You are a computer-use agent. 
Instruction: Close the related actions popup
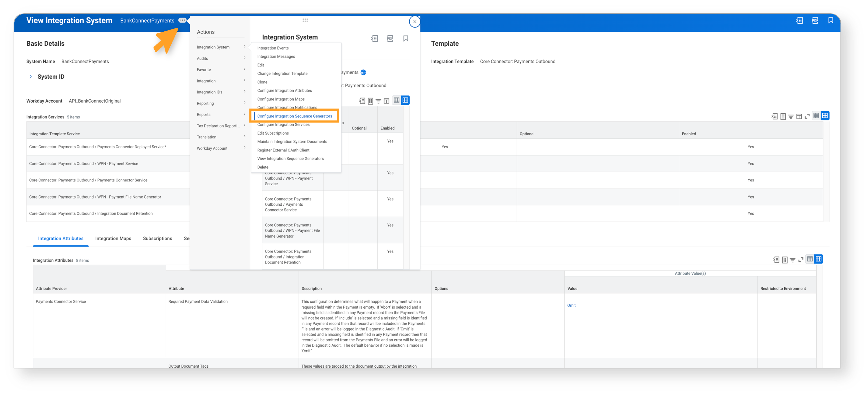pos(415,22)
